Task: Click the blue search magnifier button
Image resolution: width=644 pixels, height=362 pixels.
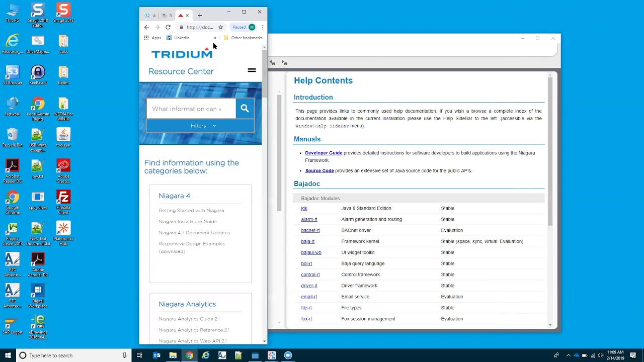Action: tap(245, 109)
